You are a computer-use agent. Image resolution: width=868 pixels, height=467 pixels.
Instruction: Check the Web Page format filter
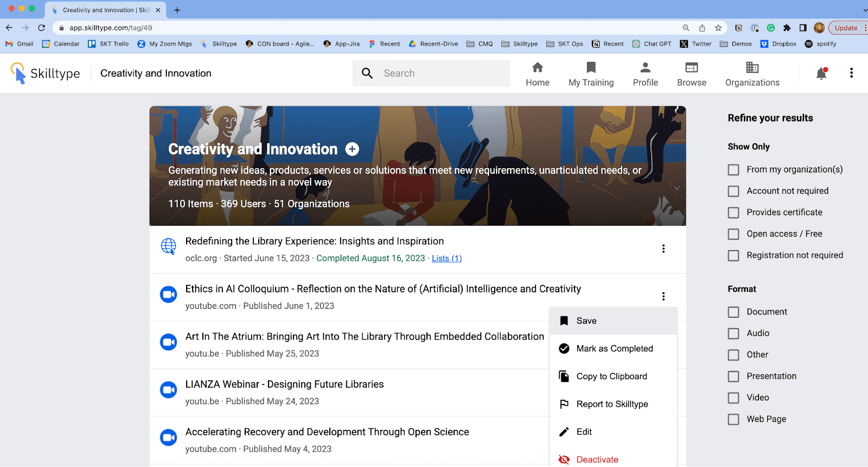pyautogui.click(x=733, y=419)
